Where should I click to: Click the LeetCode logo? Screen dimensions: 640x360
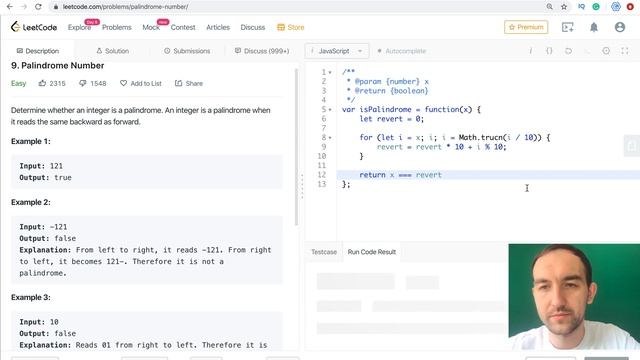point(34,27)
